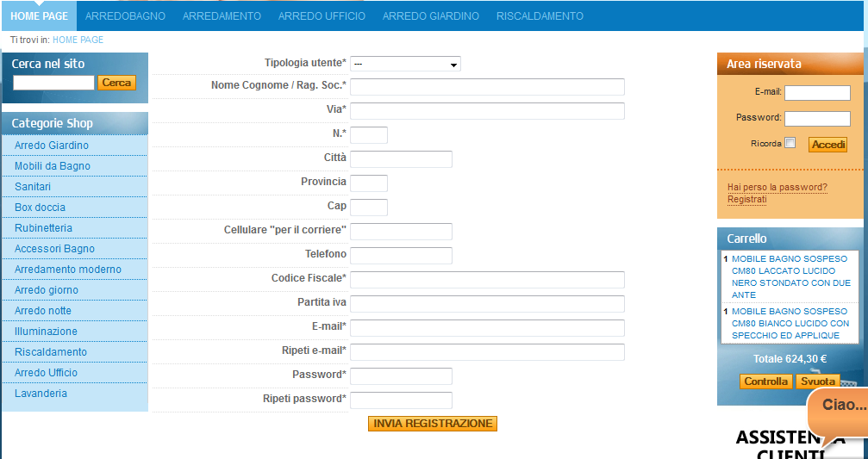The image size is (868, 459).
Task: Open the Box doccia category
Action: coord(40,208)
